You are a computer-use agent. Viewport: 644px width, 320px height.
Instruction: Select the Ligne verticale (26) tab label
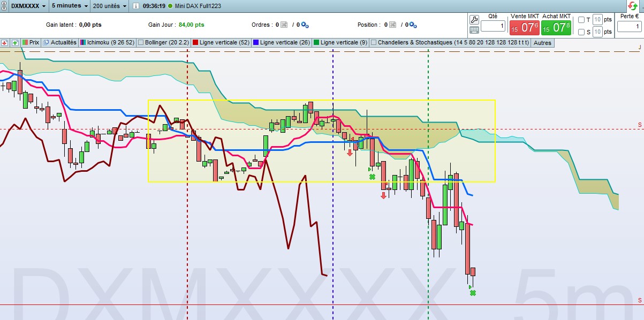(x=285, y=42)
